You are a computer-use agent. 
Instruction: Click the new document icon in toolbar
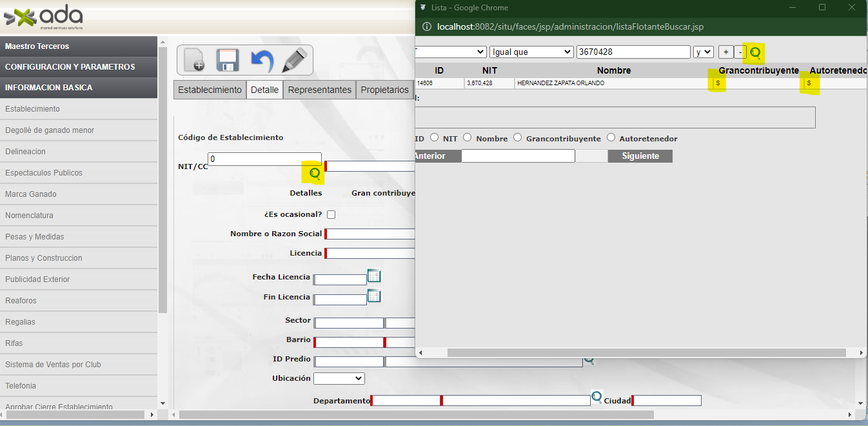click(x=194, y=61)
